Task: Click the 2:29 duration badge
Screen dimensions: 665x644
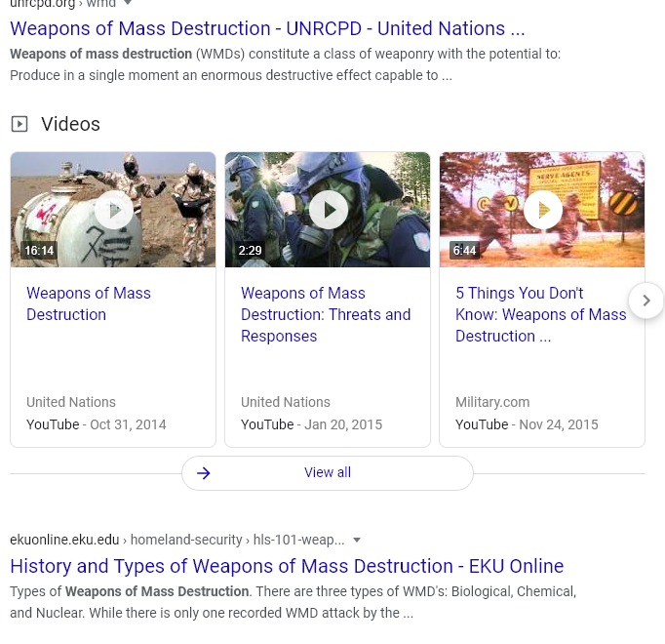Action: click(251, 251)
